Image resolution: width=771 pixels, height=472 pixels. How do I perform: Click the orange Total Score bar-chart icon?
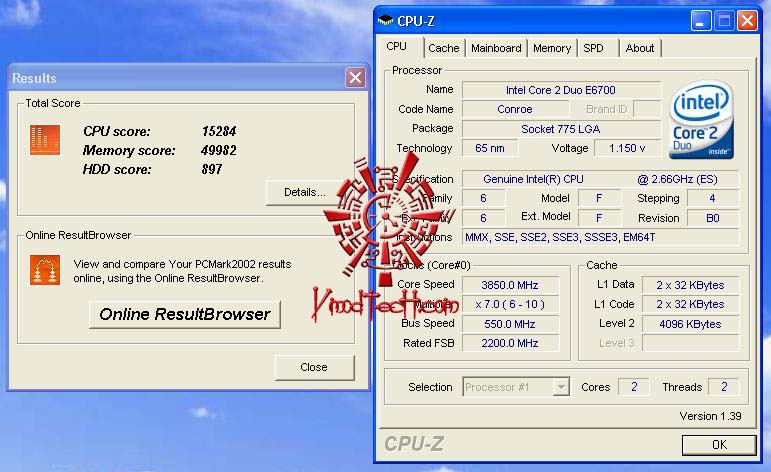coord(45,140)
